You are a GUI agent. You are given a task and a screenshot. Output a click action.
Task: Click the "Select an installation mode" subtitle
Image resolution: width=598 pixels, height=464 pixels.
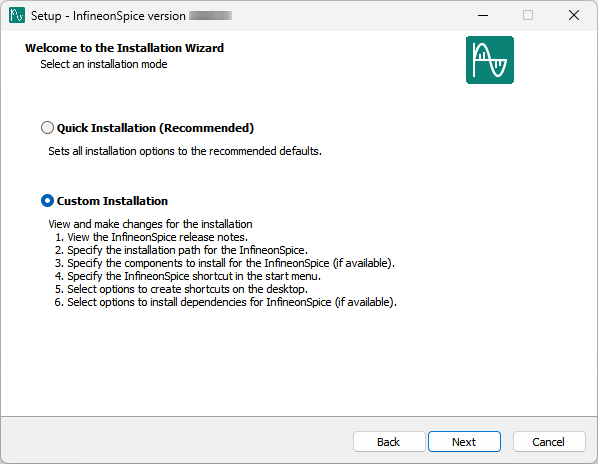click(104, 64)
